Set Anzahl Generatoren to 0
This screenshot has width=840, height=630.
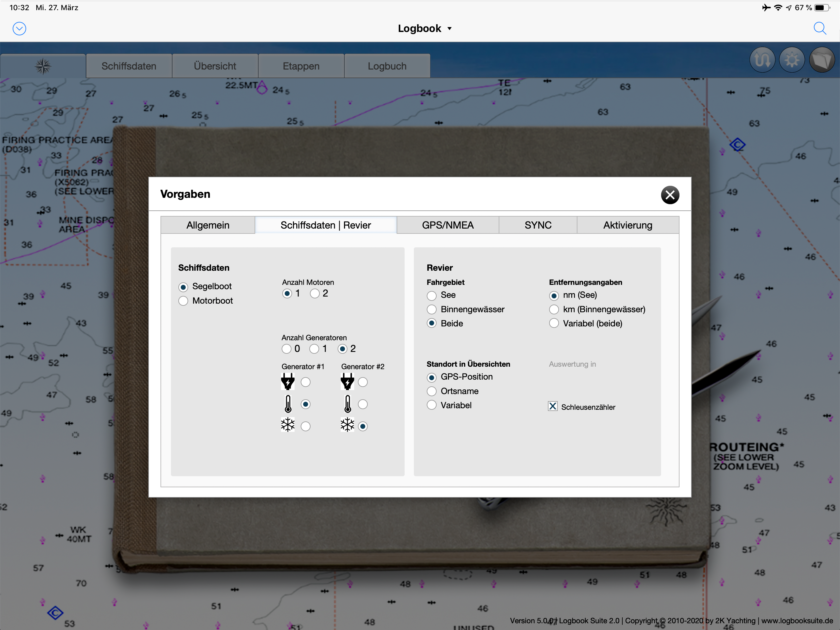click(287, 349)
